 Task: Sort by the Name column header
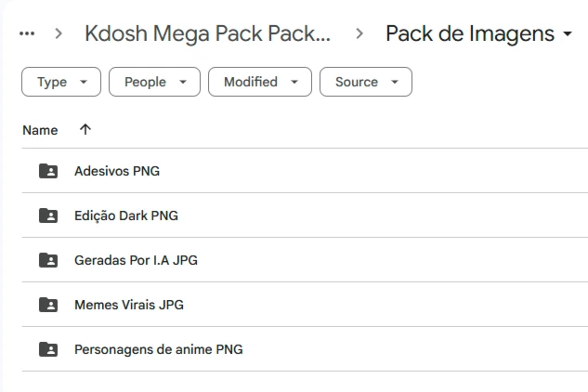(x=40, y=130)
